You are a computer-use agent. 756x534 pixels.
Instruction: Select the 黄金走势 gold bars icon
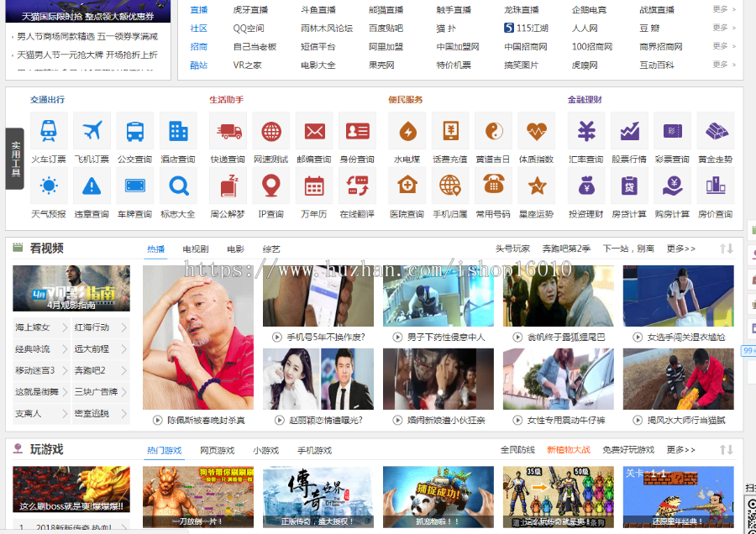pos(716,131)
